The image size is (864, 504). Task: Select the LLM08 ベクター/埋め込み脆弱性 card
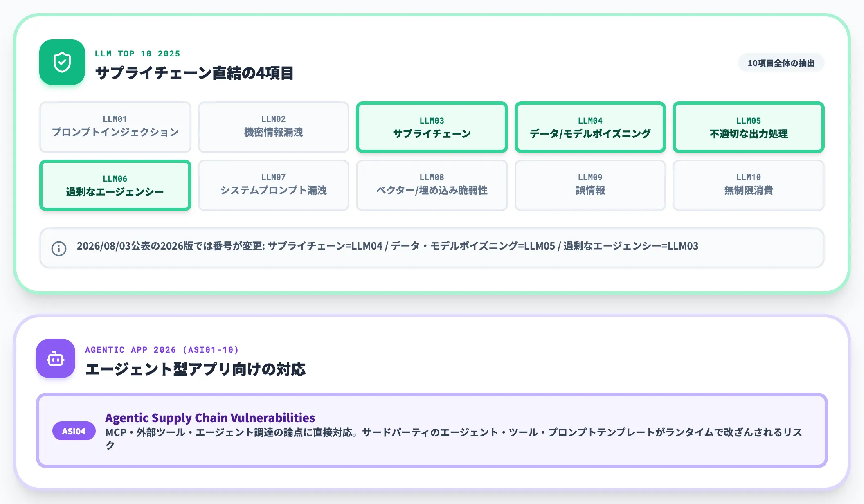pyautogui.click(x=432, y=185)
